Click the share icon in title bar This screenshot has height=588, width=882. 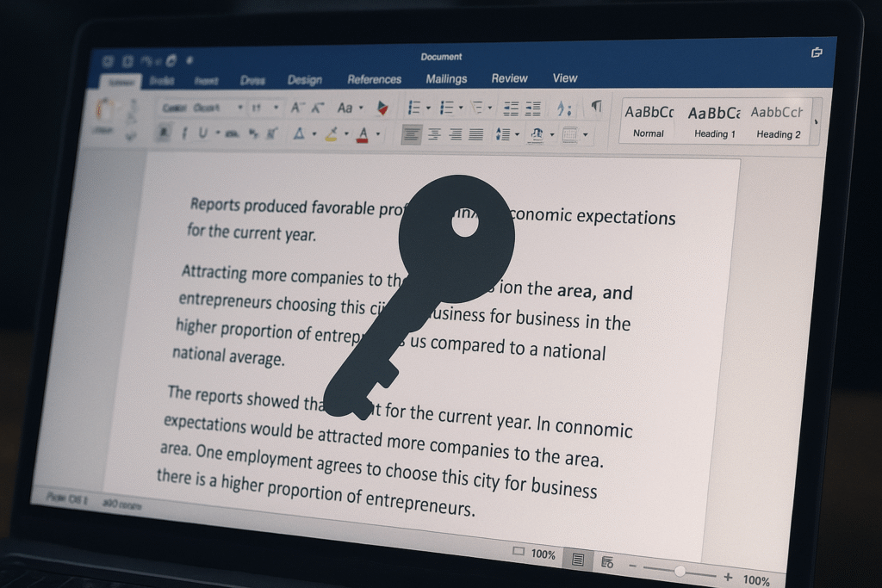tap(817, 53)
